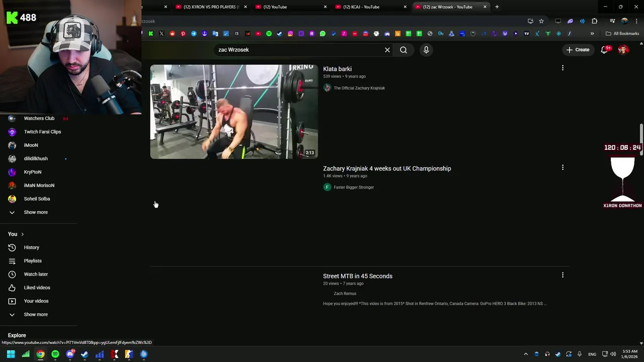This screenshot has height=362, width=644.
Task: Open Zachary Krajniak 4 weeks out video
Action: pos(387,168)
